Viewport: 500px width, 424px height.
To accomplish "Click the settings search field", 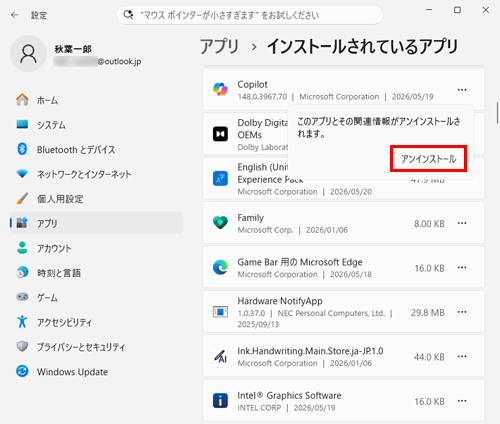I will [x=250, y=15].
